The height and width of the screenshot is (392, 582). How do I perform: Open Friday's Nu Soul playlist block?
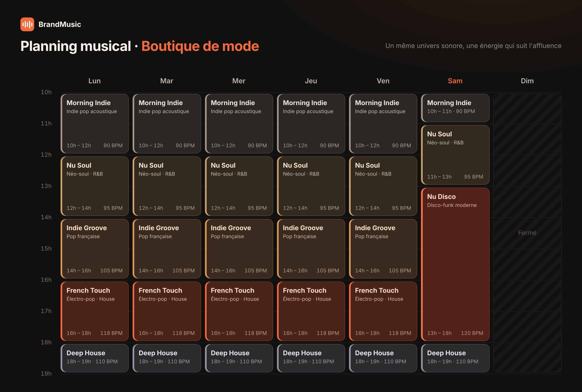point(383,186)
